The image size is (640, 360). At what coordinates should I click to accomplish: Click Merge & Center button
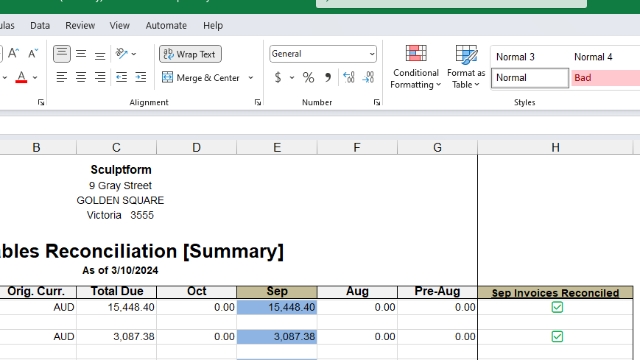201,78
